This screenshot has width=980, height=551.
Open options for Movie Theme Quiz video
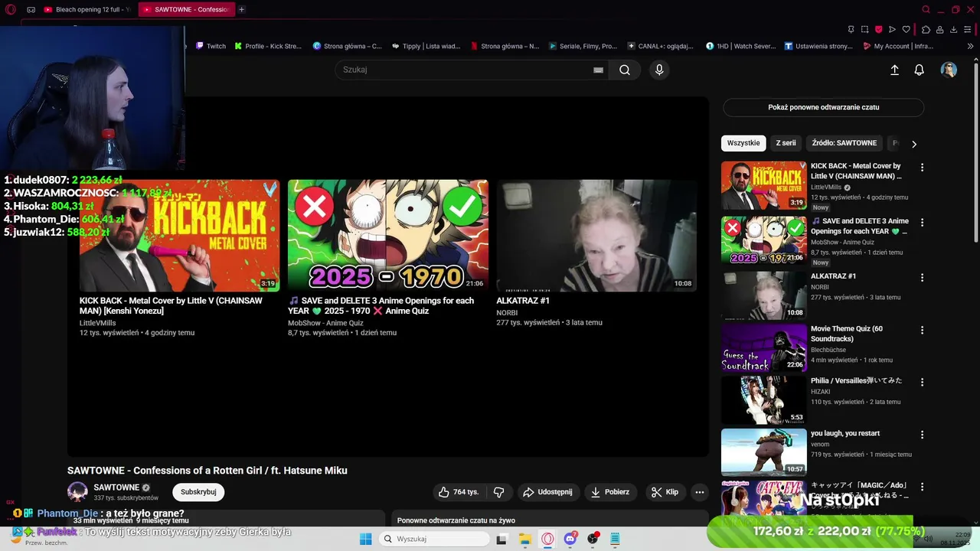pyautogui.click(x=922, y=330)
